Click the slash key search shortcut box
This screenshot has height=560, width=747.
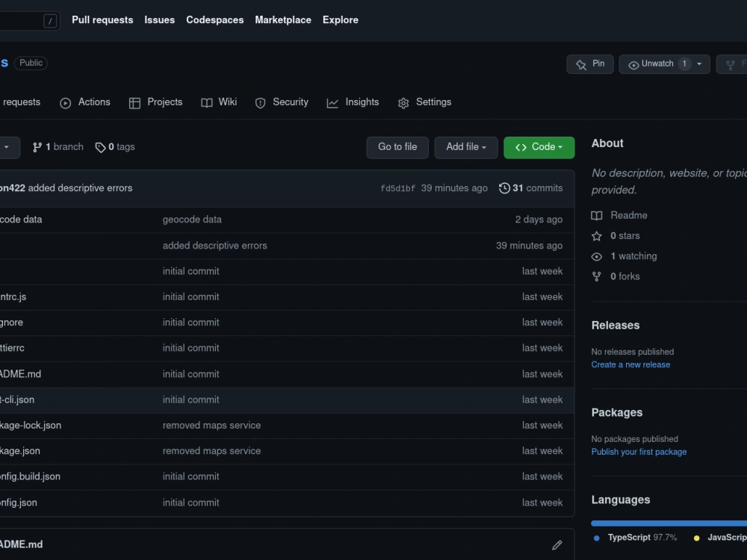(x=50, y=21)
